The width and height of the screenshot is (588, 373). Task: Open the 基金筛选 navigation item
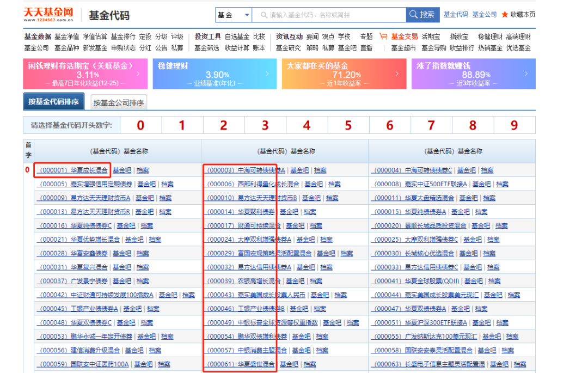point(207,48)
